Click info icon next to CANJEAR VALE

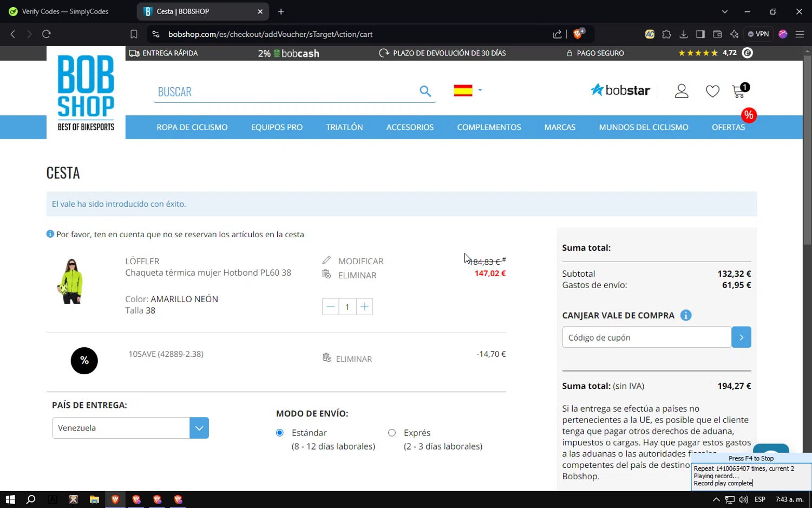coord(686,315)
